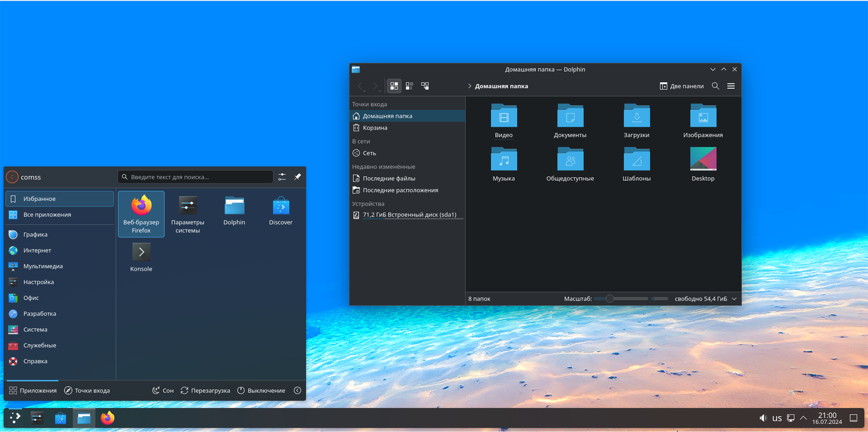The height and width of the screenshot is (432, 868).
Task: Switch to Точки входа tab
Action: click(87, 390)
